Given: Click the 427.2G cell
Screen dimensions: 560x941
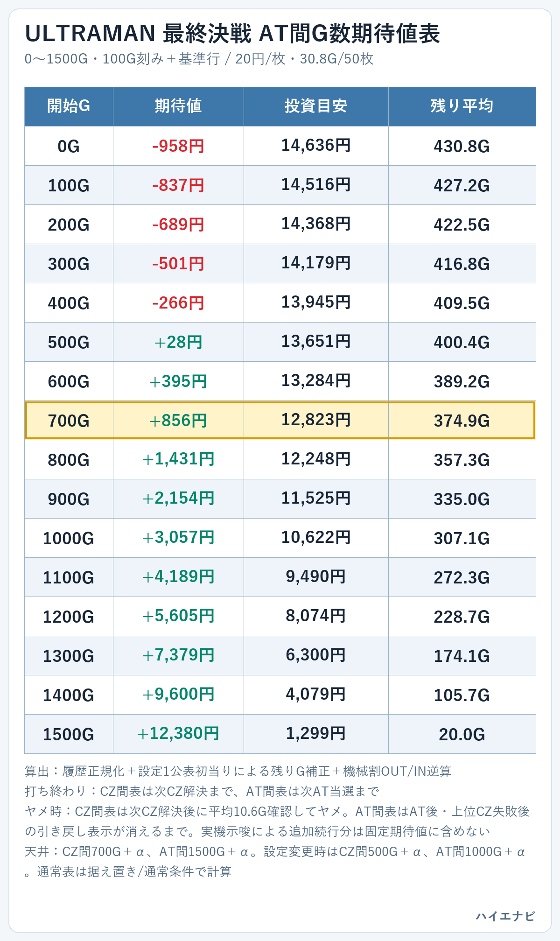Looking at the screenshot, I should coord(462,185).
